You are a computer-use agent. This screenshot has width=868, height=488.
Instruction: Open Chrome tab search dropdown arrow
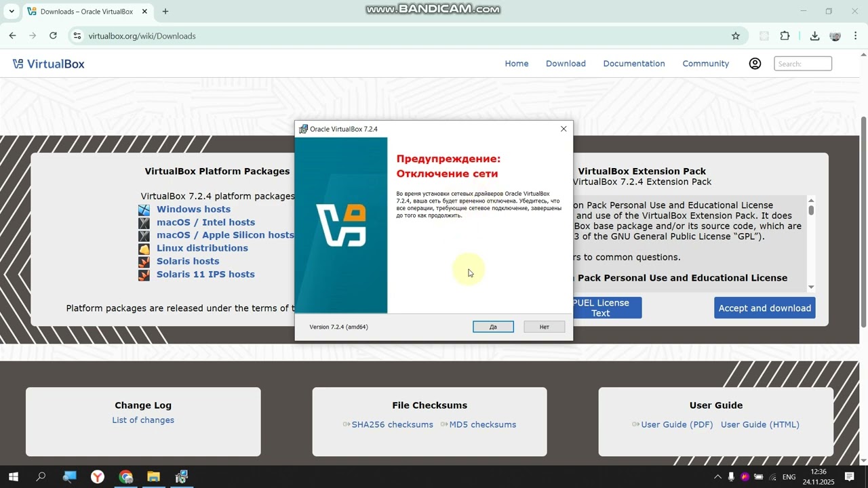click(x=12, y=12)
